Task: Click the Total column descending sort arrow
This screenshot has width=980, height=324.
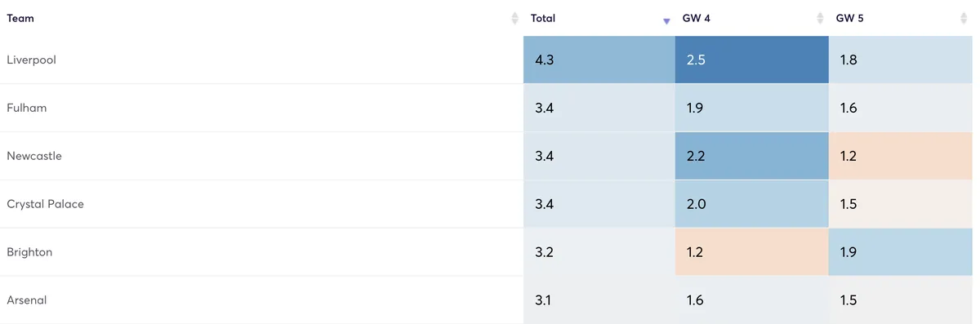Action: click(x=666, y=21)
